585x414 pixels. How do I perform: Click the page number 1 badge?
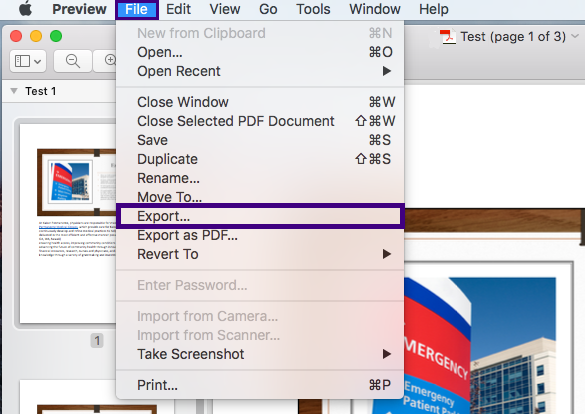pos(97,341)
